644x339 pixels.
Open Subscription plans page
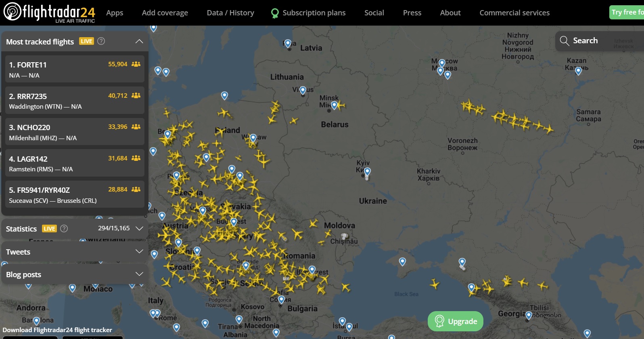[314, 13]
